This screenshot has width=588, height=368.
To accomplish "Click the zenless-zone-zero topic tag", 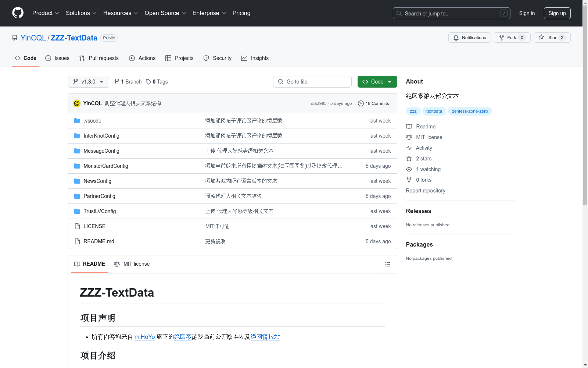I will coord(470,111).
